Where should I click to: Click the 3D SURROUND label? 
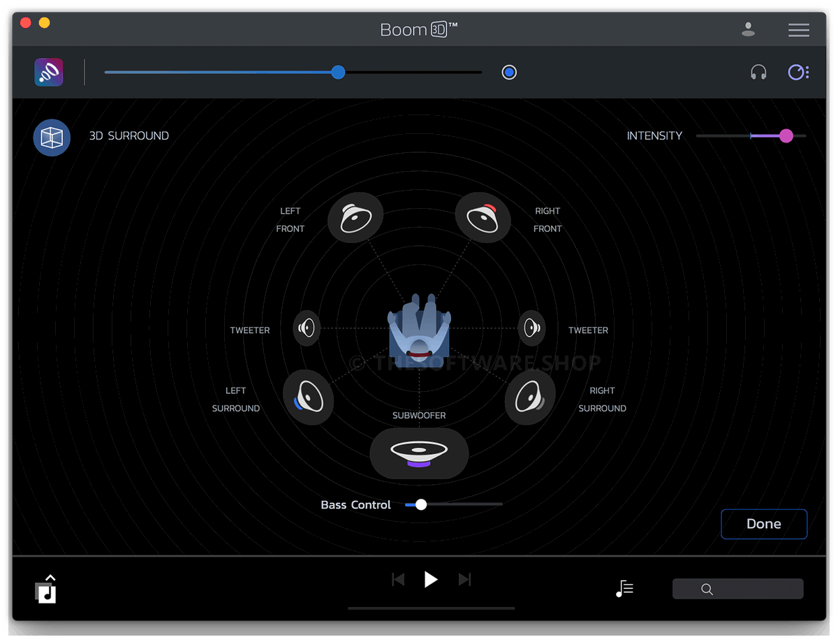pos(129,136)
